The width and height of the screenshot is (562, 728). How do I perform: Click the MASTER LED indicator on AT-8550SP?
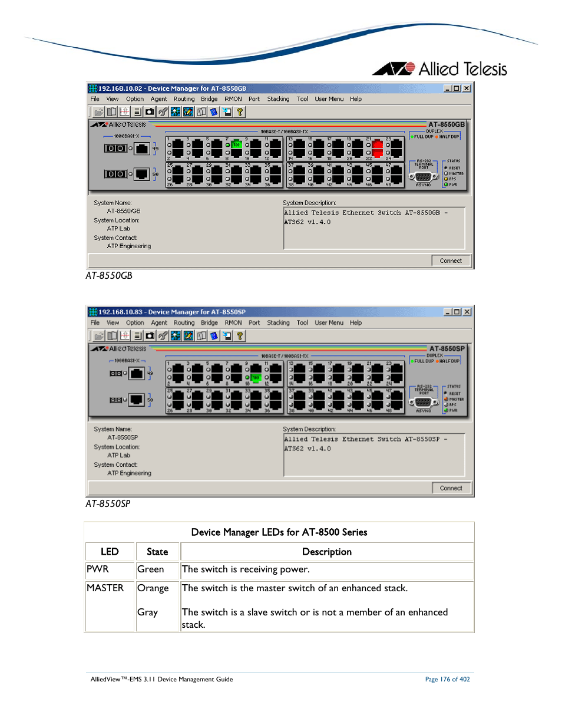(x=447, y=399)
